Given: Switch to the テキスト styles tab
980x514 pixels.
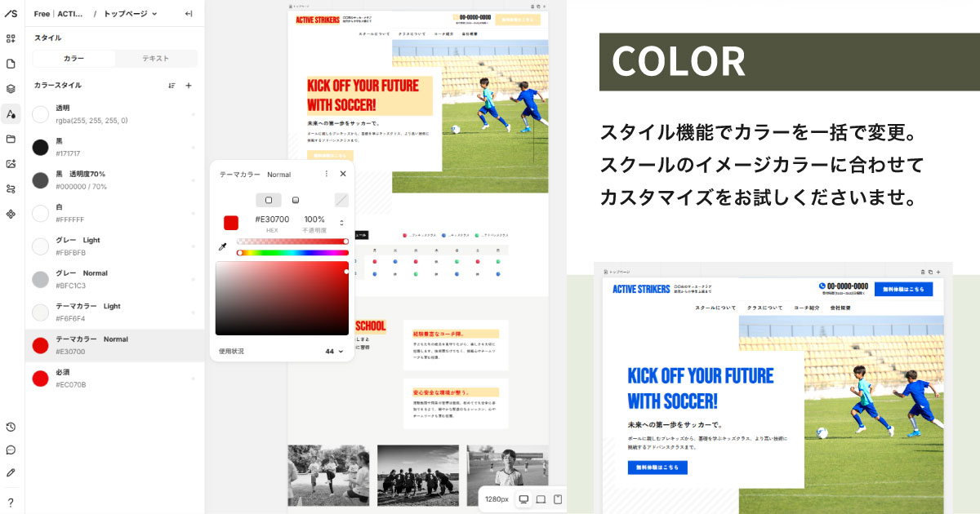Looking at the screenshot, I should (157, 58).
